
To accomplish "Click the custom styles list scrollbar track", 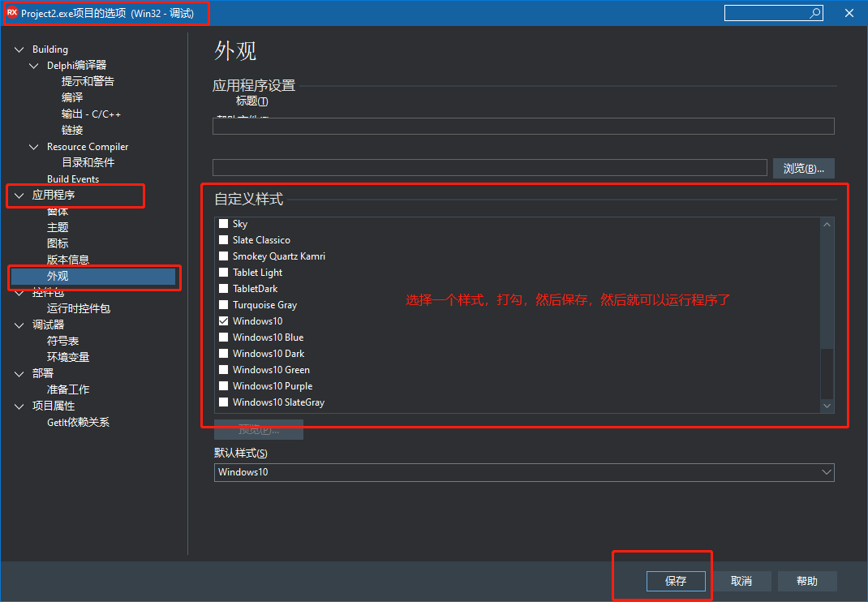I will [x=827, y=374].
